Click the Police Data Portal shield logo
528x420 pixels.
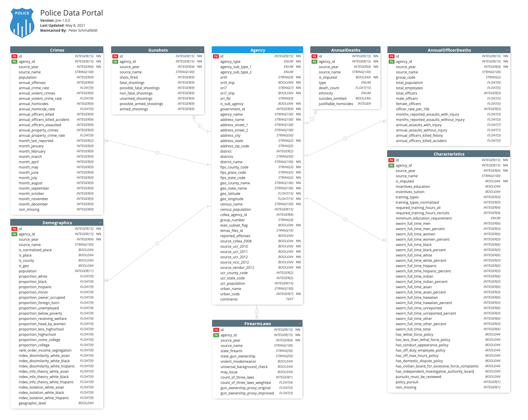[22, 23]
